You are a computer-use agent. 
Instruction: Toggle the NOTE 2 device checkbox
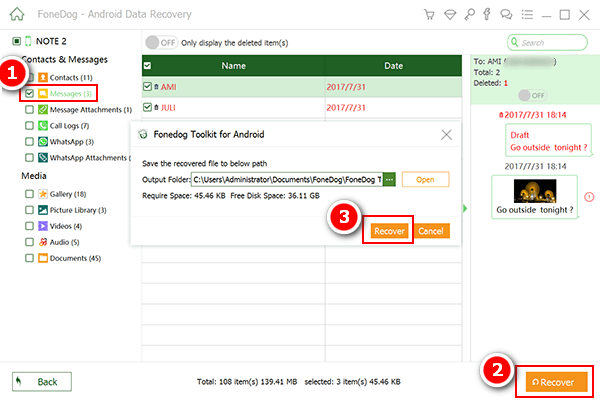coord(16,41)
